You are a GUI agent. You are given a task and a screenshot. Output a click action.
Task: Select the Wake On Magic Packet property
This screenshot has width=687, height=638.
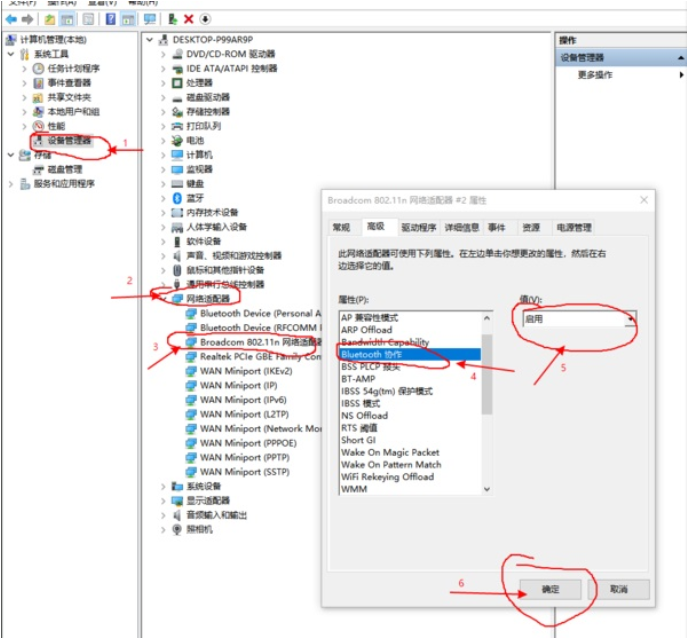pos(390,452)
